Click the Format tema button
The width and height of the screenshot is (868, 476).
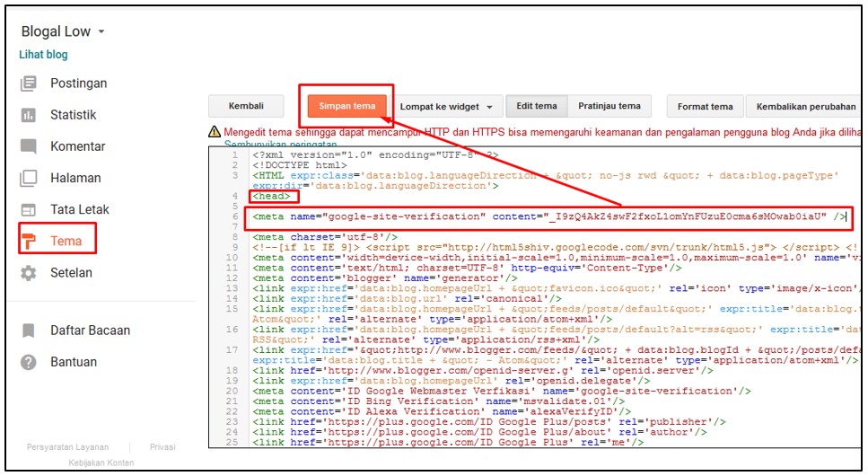[x=705, y=106]
